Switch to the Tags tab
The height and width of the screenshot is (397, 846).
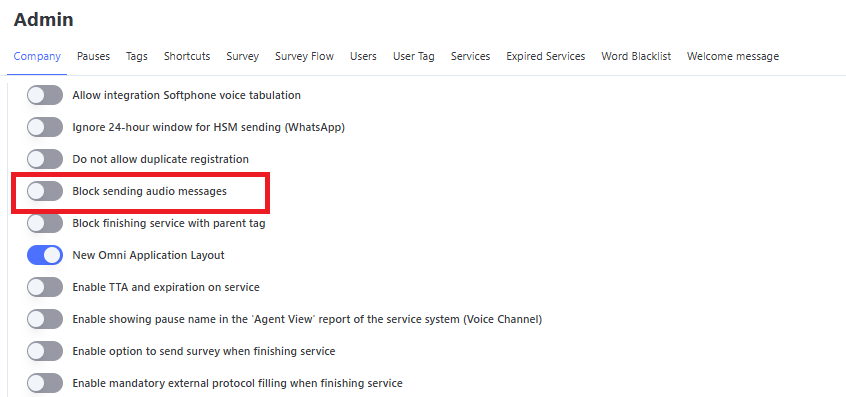tap(137, 56)
